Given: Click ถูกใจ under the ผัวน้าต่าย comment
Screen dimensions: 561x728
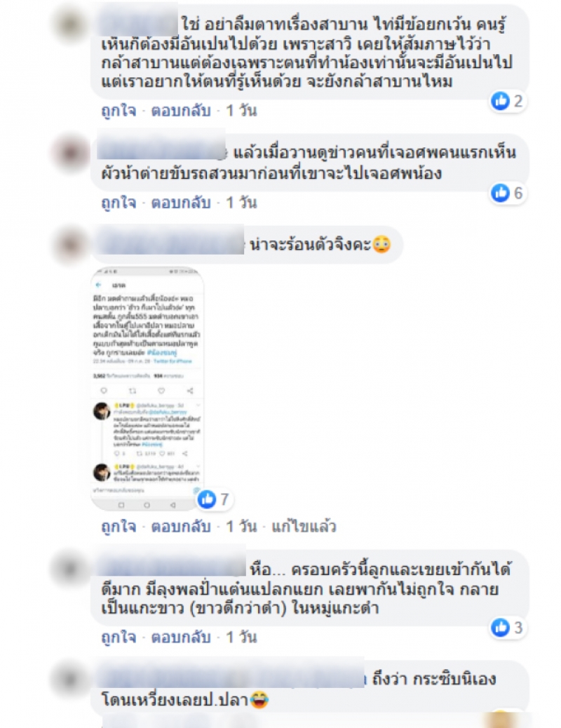Looking at the screenshot, I should (119, 203).
